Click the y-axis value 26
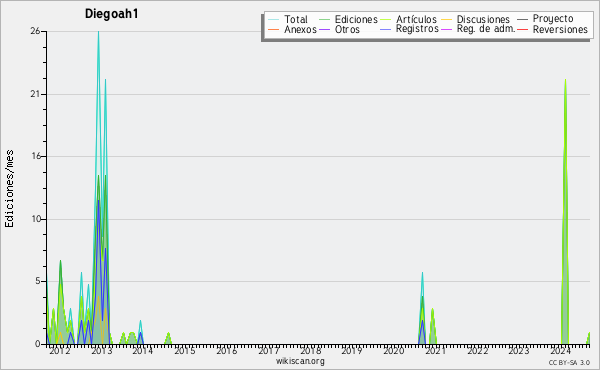This screenshot has width=600, height=370. click(35, 31)
